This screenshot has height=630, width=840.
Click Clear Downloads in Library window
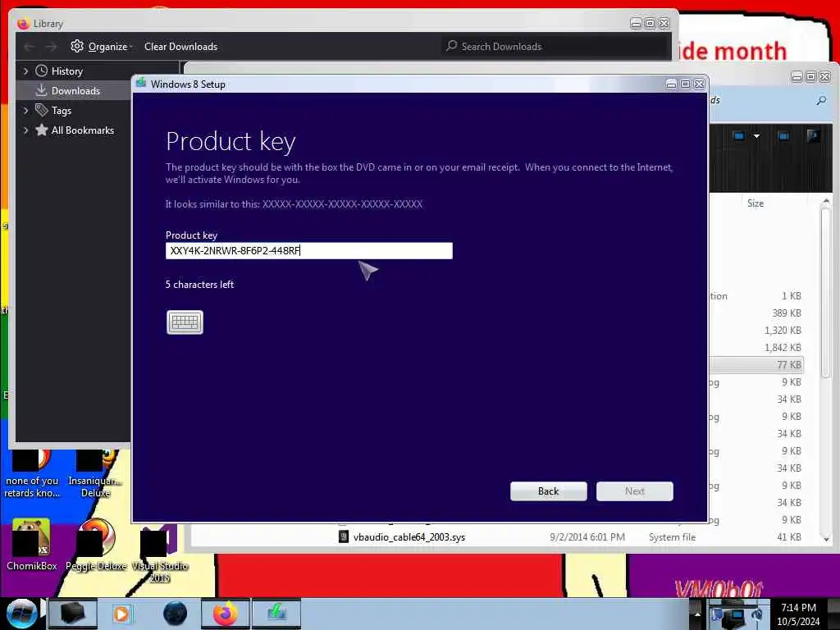click(x=180, y=47)
